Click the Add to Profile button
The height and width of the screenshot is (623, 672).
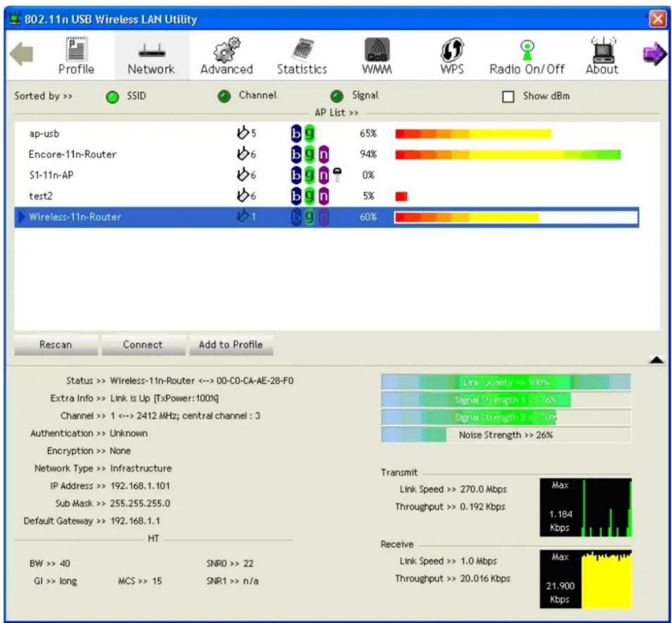231,344
